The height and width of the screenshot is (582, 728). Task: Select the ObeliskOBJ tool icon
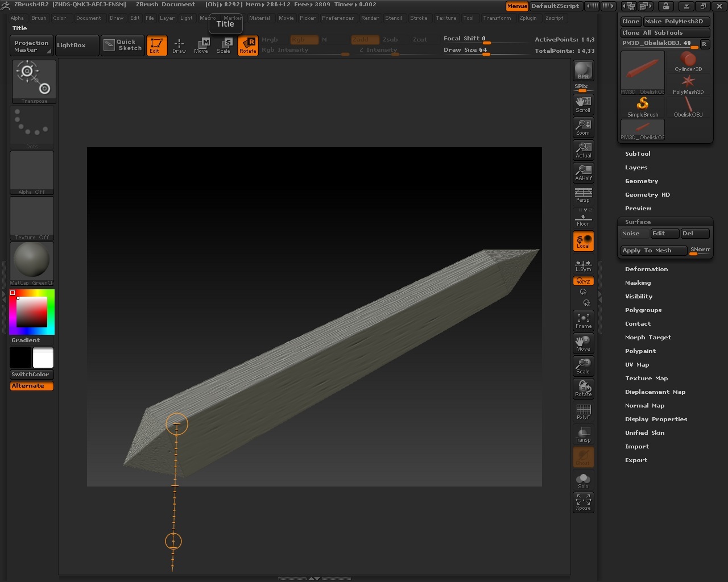[688, 107]
